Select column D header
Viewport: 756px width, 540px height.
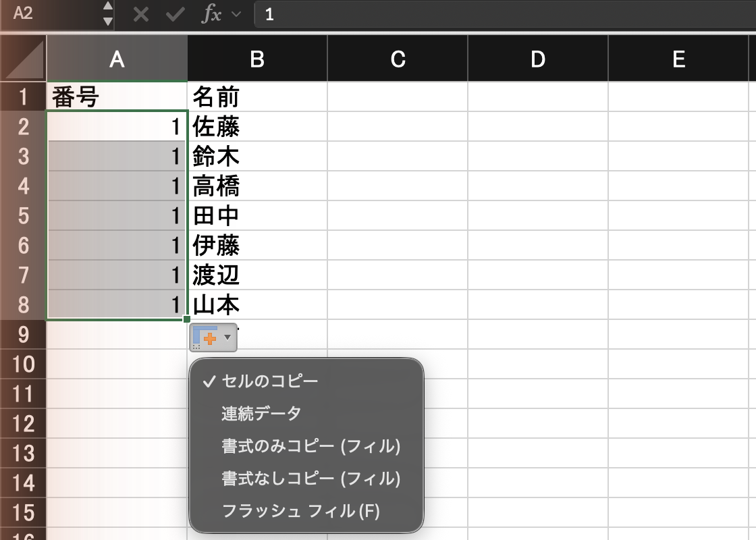(x=538, y=59)
